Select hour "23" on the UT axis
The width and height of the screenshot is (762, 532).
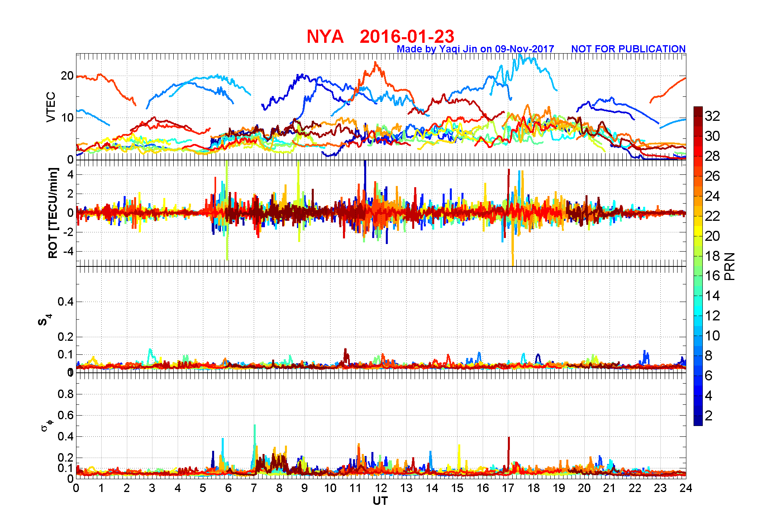click(660, 488)
